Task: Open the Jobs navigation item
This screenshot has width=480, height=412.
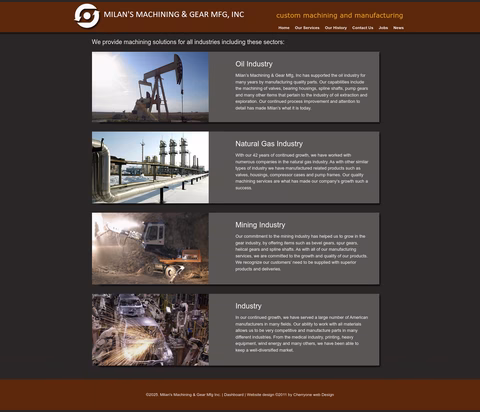Action: click(383, 28)
